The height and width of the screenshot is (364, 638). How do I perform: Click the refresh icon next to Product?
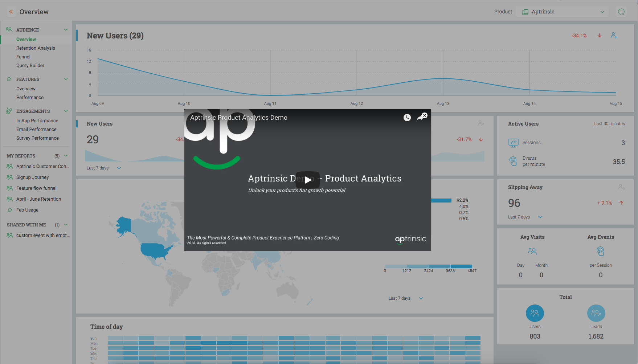tap(621, 12)
